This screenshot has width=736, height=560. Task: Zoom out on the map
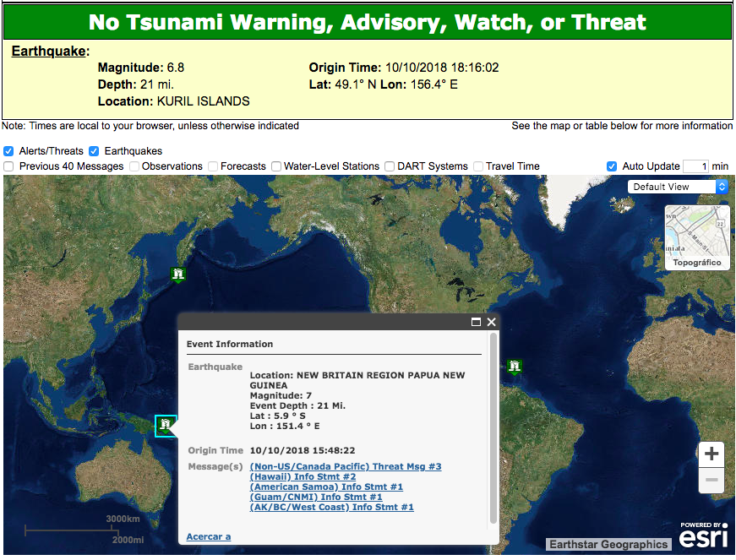[x=711, y=481]
